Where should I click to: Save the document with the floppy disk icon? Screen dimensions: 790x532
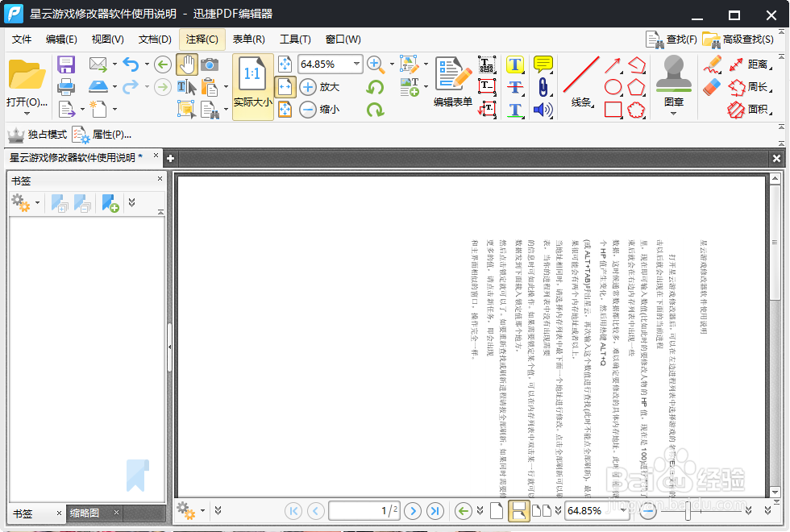(66, 64)
